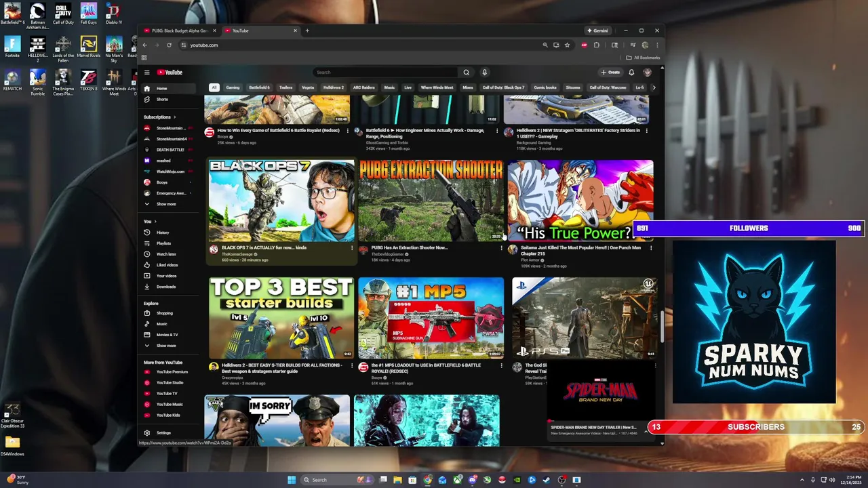Select the Gaming filter chip

[x=233, y=87]
